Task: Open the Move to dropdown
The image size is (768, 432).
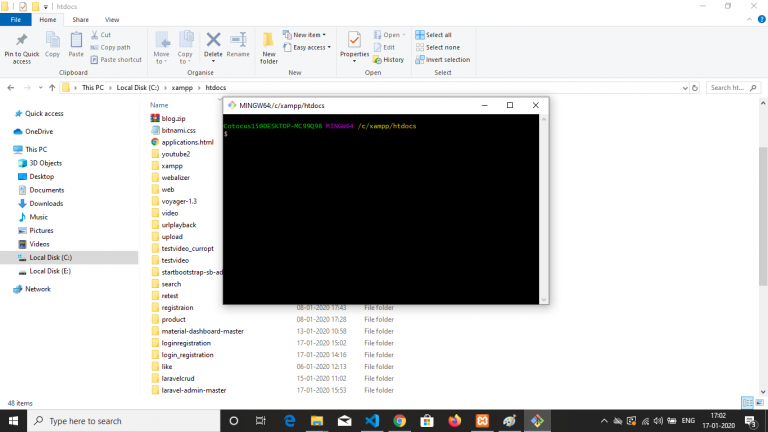Action: (161, 48)
